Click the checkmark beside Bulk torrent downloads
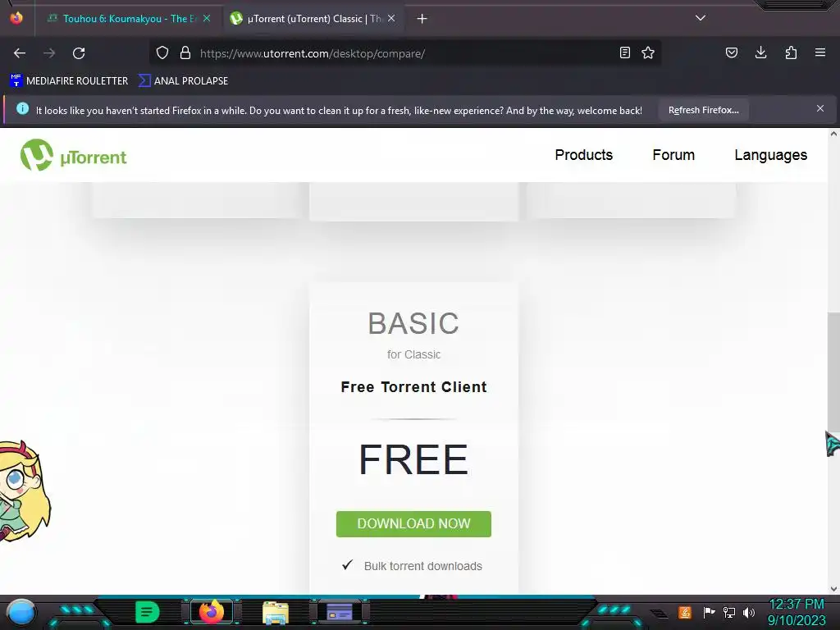 click(348, 564)
